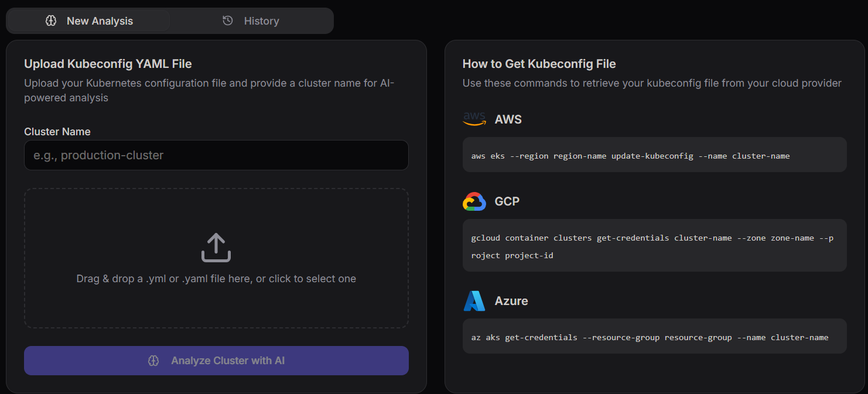
Task: Click the AWS heading next to its logo
Action: 508,119
